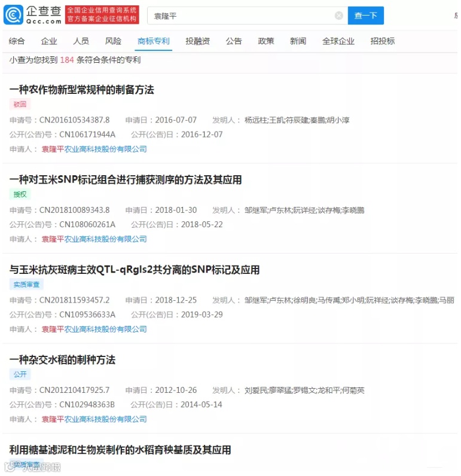This screenshot has width=461, height=476.
Task: Click the 授权 status tag
Action: click(20, 194)
